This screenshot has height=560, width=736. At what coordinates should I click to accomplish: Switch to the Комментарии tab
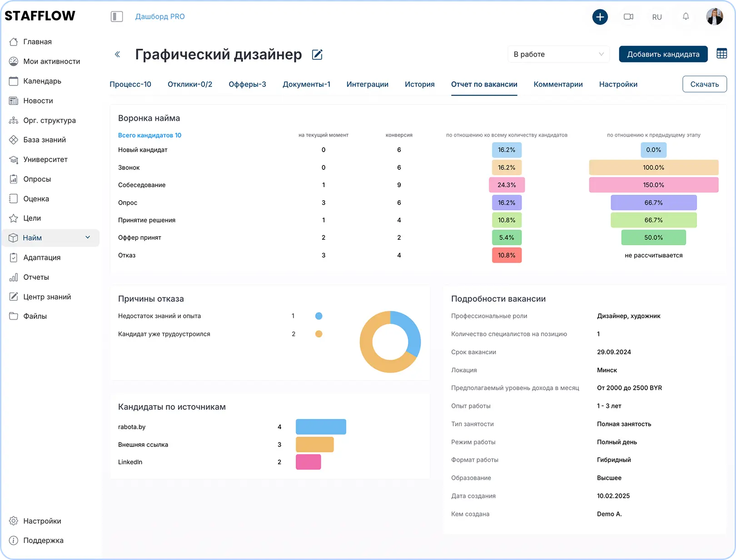(x=558, y=84)
